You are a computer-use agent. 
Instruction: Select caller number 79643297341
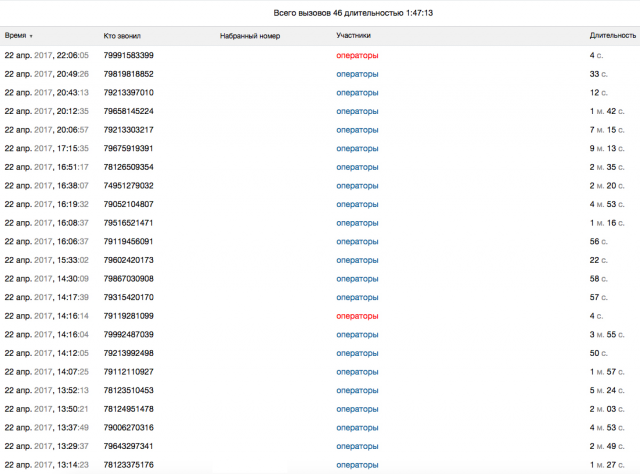pyautogui.click(x=129, y=446)
